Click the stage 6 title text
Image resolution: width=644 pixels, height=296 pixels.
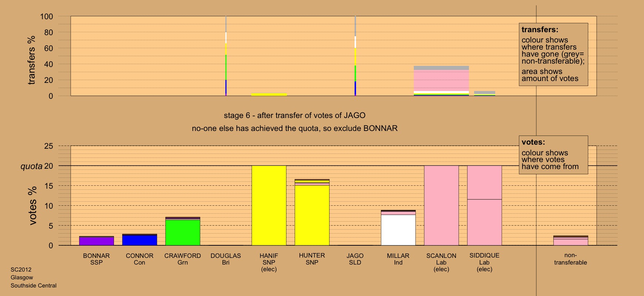coord(295,115)
